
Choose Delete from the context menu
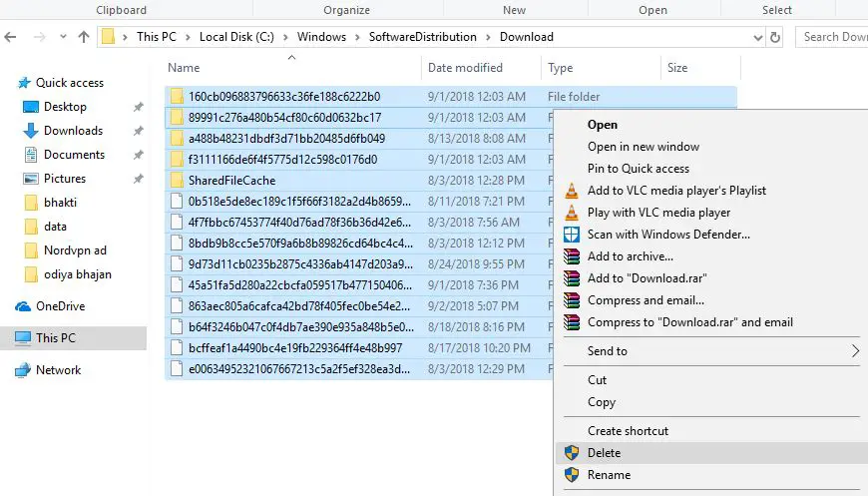pyautogui.click(x=604, y=453)
